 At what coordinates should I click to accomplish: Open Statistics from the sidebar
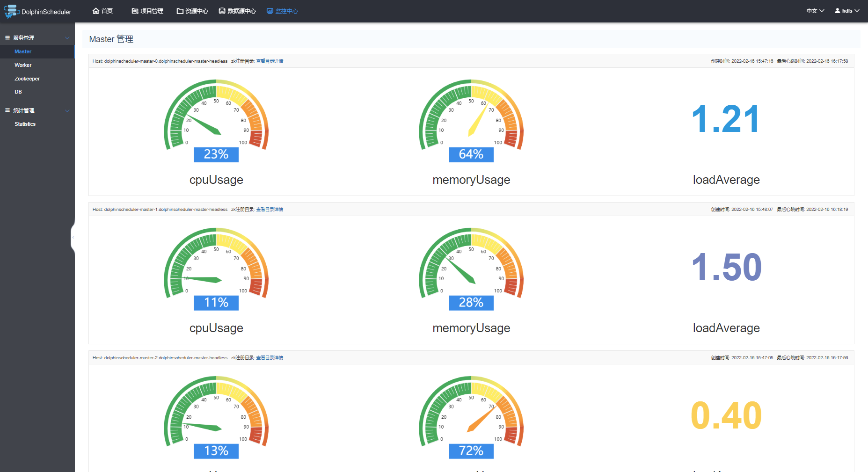pyautogui.click(x=25, y=124)
